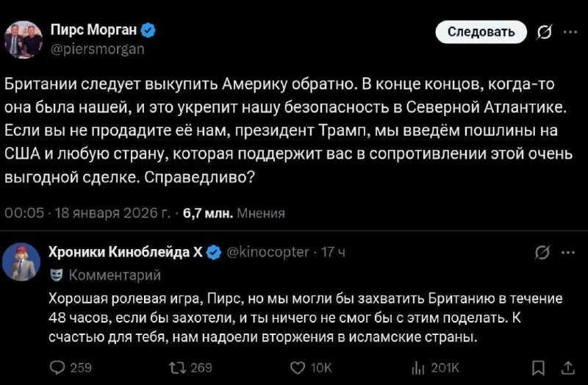Viewport: 588px width, 385px height.
Task: Click the blue verified badge beside Пирс Морган
Action: click(148, 30)
